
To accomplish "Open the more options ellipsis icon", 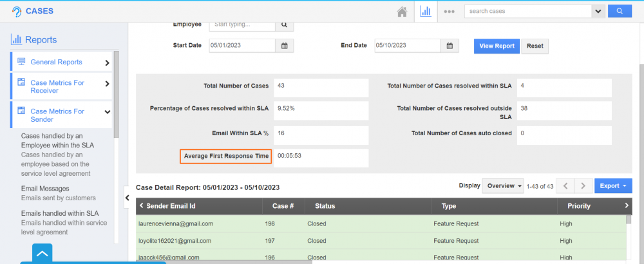I will (450, 12).
